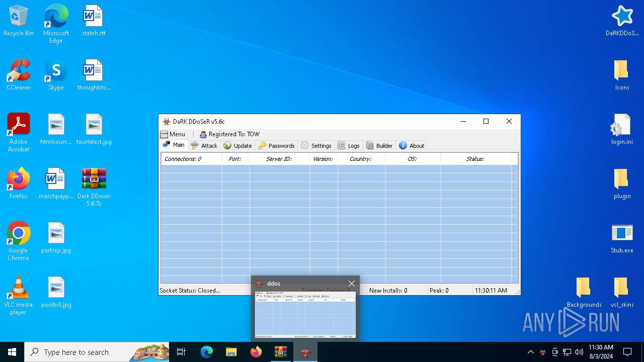Open the notification center
644x362 pixels.
tap(627, 352)
